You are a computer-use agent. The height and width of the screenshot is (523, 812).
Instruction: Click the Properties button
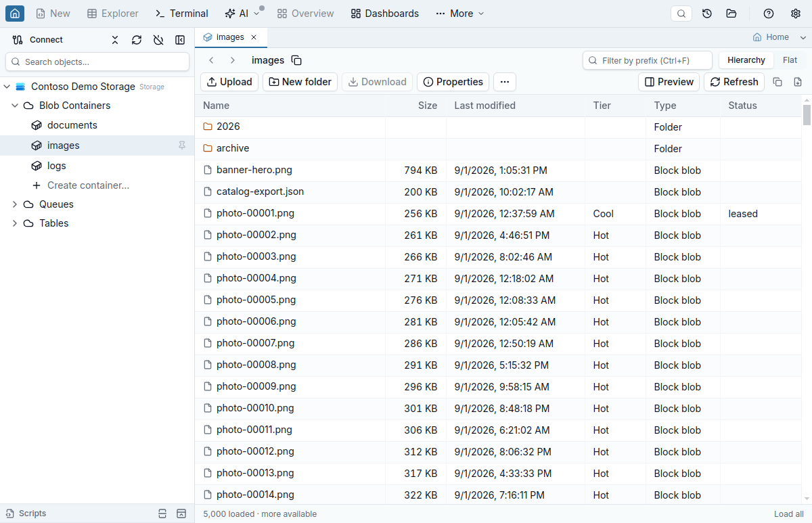pos(453,82)
